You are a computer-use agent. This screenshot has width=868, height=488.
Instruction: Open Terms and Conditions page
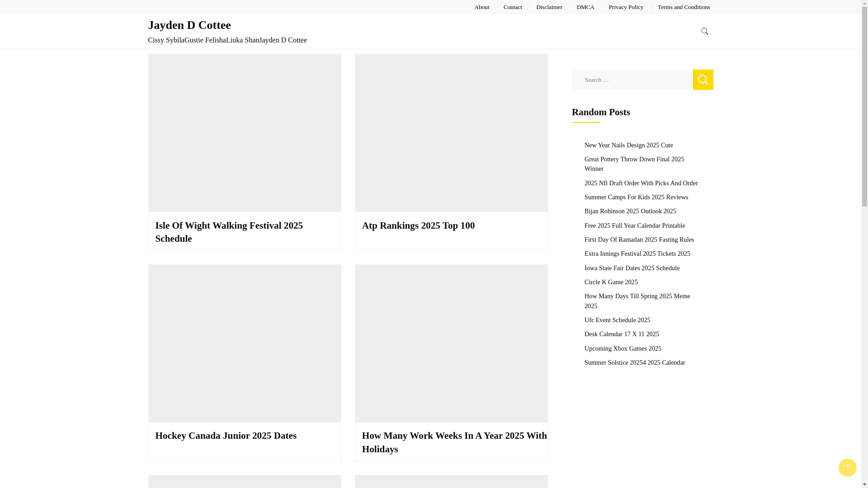(x=684, y=7)
